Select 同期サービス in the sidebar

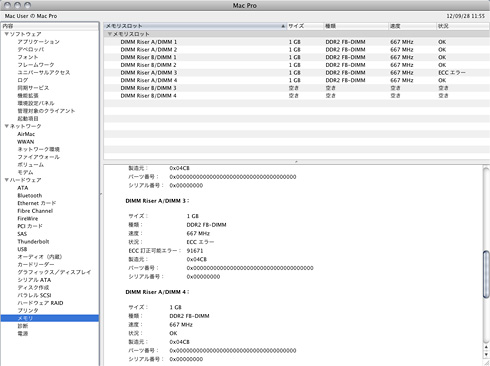point(33,88)
